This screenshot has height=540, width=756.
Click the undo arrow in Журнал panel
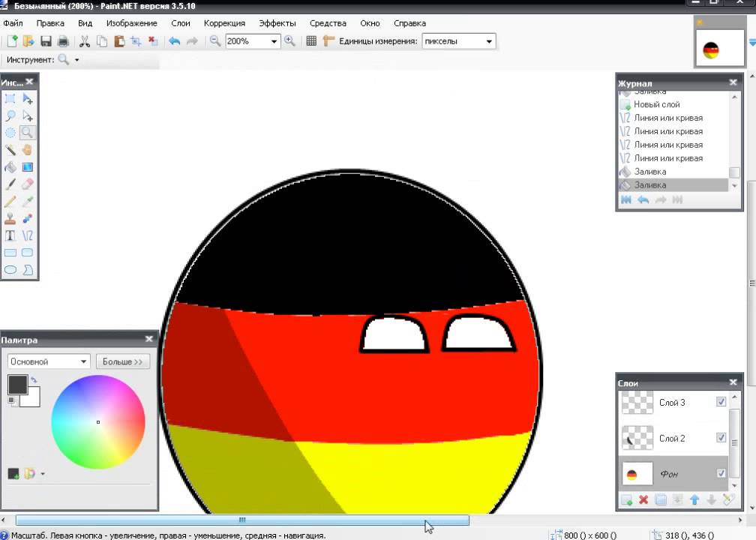click(643, 199)
